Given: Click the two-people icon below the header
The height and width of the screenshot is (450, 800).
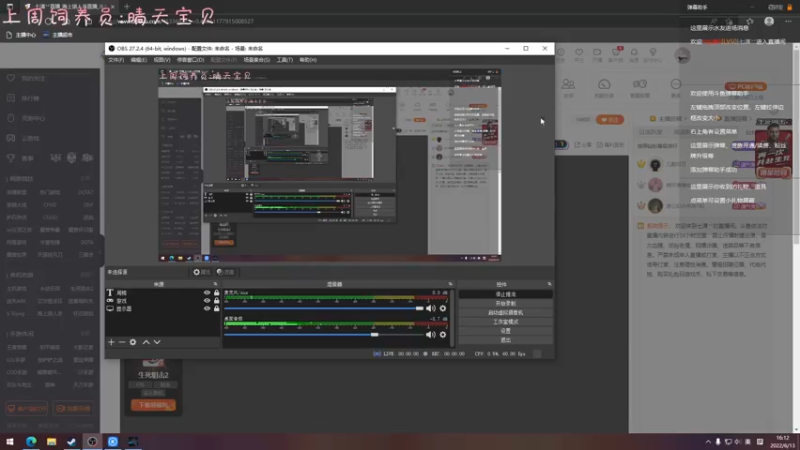Looking at the screenshot, I should (568, 84).
